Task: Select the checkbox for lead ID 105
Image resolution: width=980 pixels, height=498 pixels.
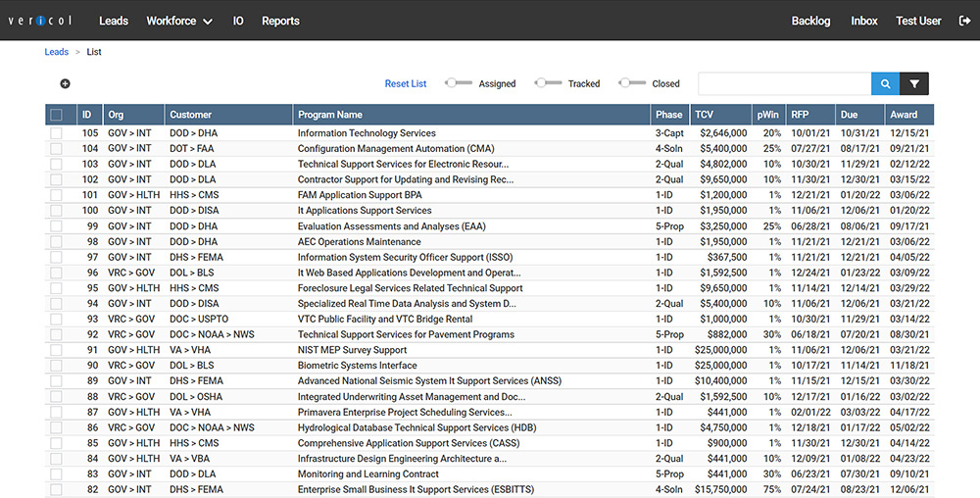Action: [x=56, y=133]
